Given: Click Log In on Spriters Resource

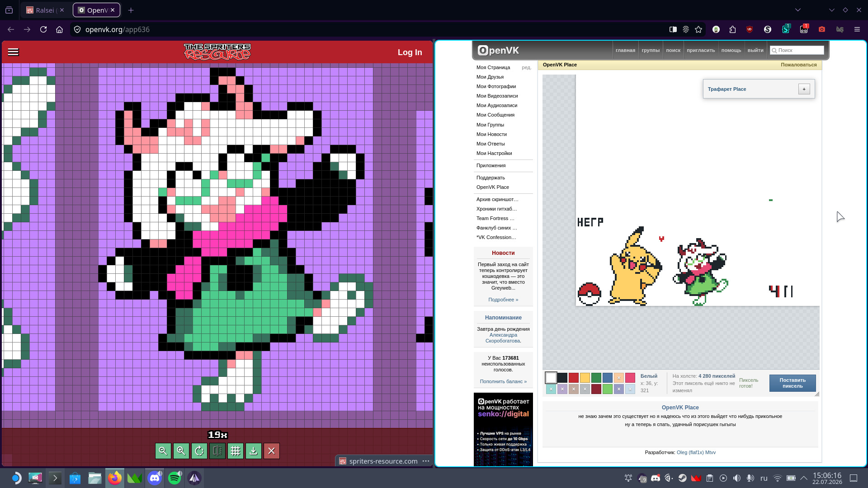Looking at the screenshot, I should coord(410,52).
